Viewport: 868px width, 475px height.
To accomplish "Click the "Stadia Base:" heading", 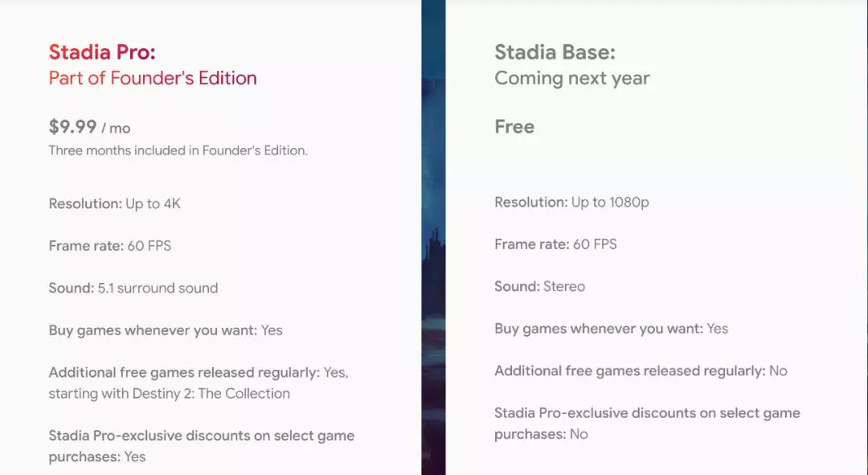I will [x=555, y=52].
